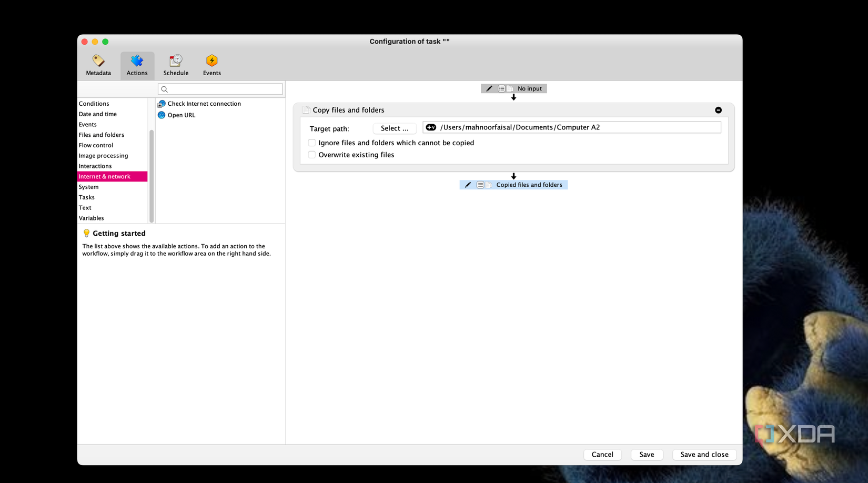Switch to the Schedule tab
Image resolution: width=868 pixels, height=483 pixels.
175,64
